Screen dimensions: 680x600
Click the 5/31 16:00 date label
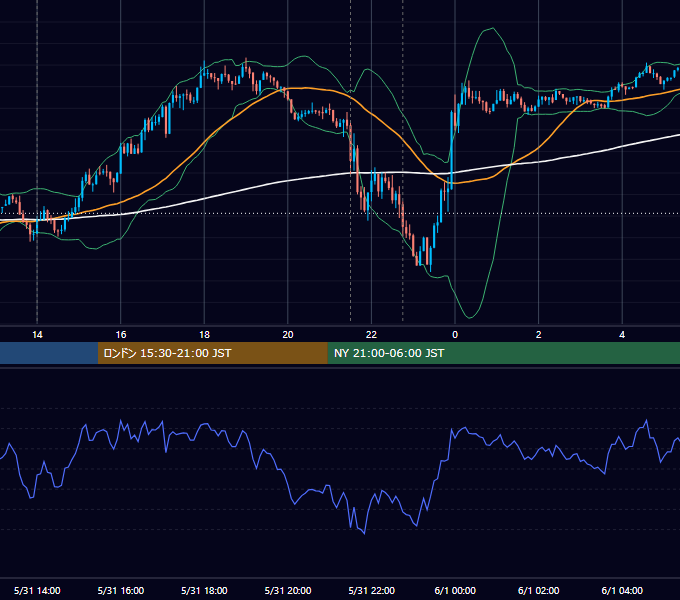point(121,590)
